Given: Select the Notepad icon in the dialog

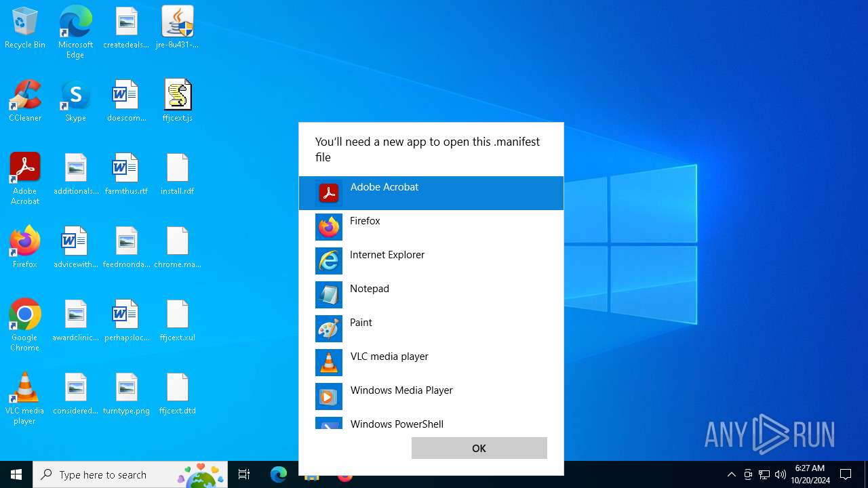Looking at the screenshot, I should click(329, 295).
